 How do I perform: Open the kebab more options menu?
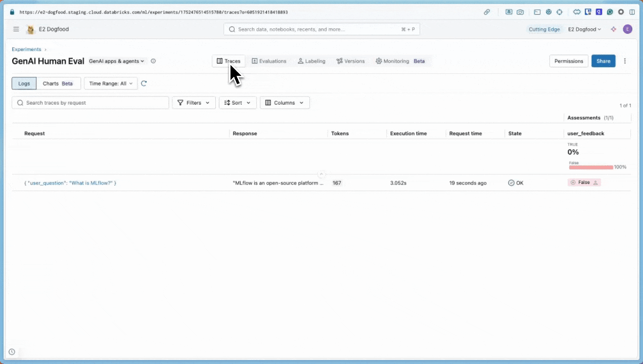[x=625, y=61]
